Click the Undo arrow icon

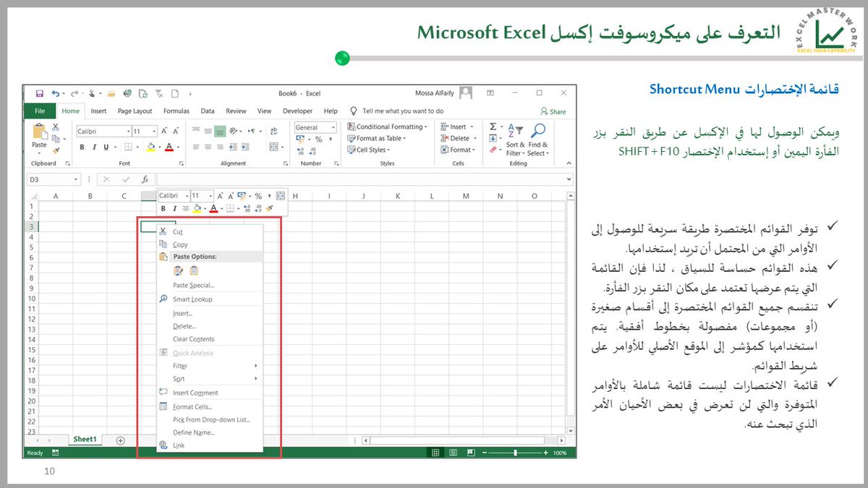pyautogui.click(x=56, y=93)
